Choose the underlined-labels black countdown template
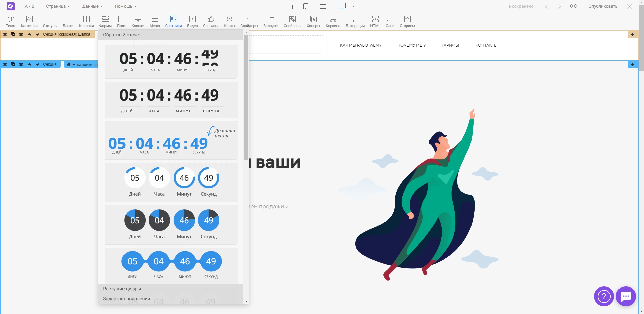The image size is (644, 314). (x=171, y=100)
